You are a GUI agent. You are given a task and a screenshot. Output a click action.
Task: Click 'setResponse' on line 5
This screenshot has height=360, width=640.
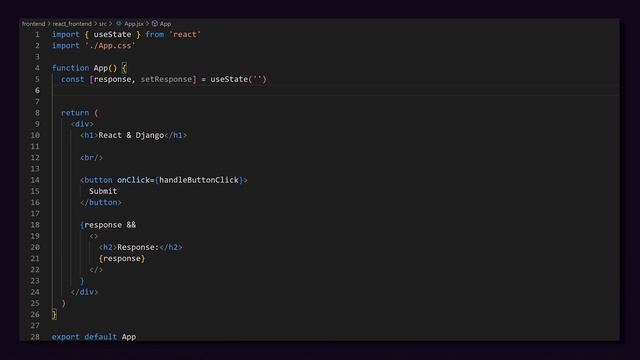(x=166, y=79)
